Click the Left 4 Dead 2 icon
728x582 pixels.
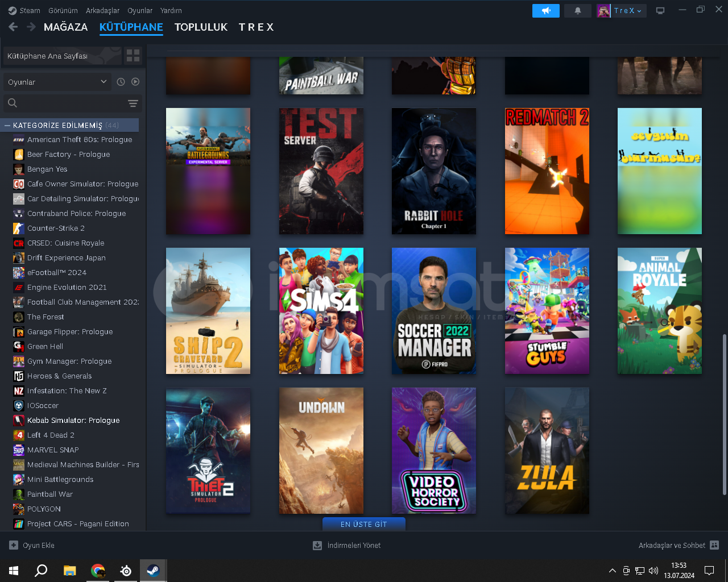point(19,435)
